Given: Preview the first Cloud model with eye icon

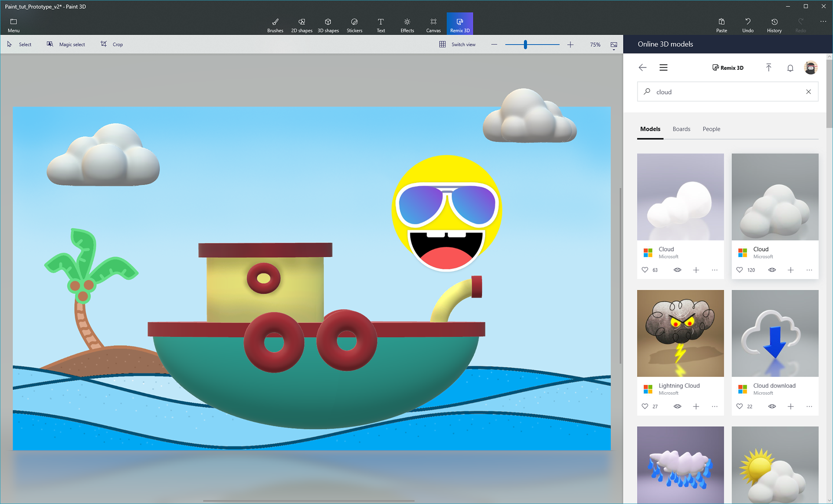Looking at the screenshot, I should tap(677, 270).
